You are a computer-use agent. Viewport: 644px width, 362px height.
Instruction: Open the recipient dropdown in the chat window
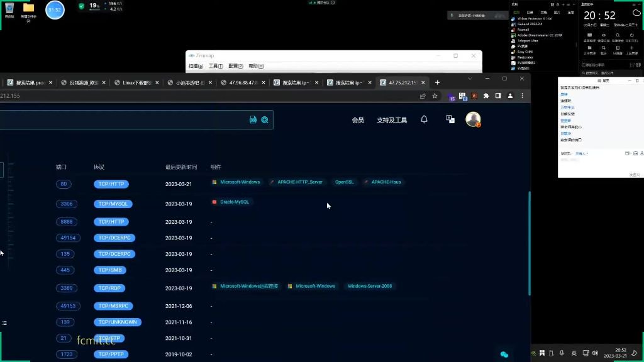(582, 153)
